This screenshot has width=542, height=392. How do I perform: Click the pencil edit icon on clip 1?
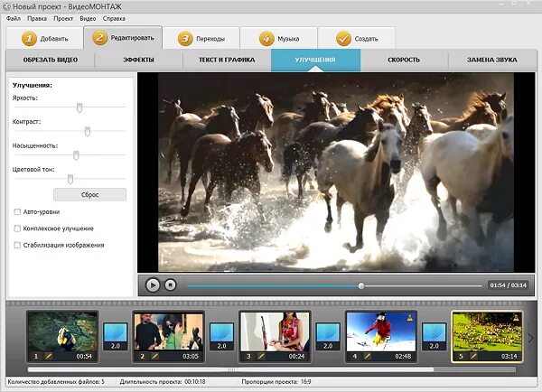pos(49,356)
